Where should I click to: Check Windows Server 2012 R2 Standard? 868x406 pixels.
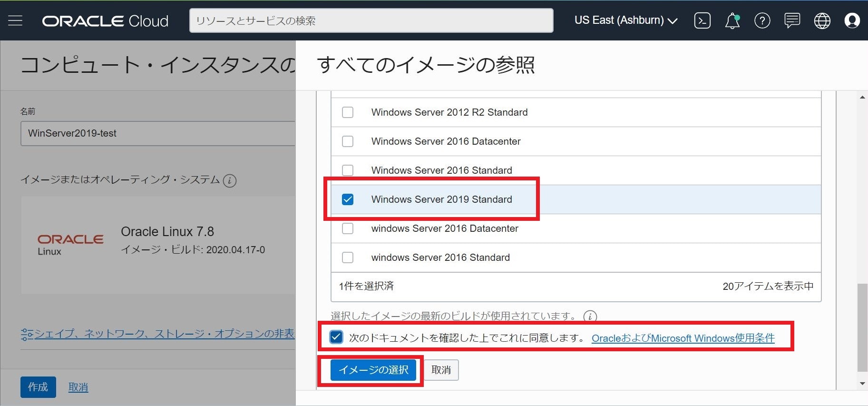click(x=348, y=112)
